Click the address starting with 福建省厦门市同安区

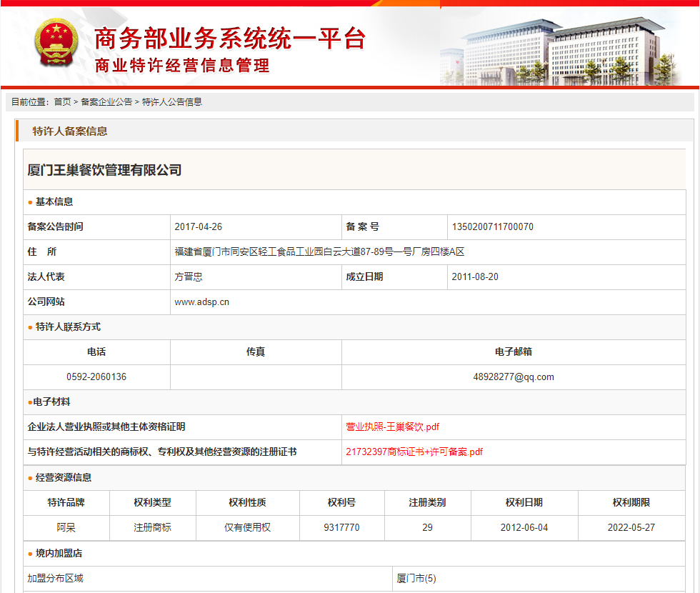pyautogui.click(x=319, y=251)
